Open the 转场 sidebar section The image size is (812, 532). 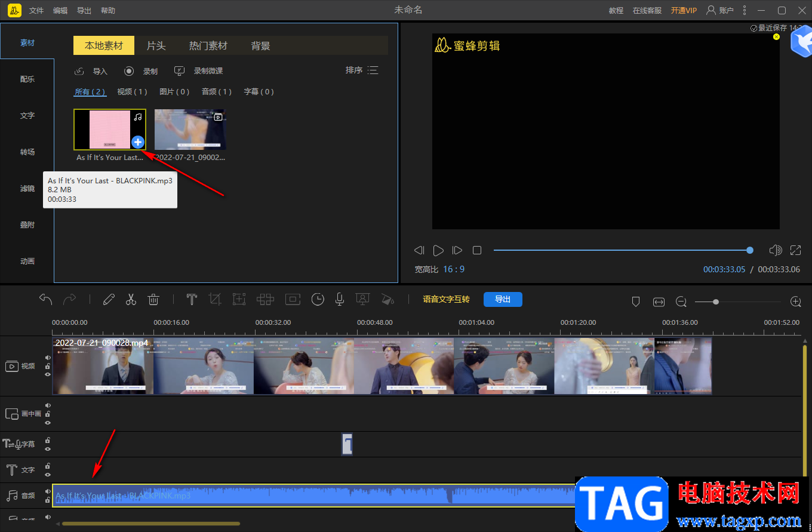27,152
